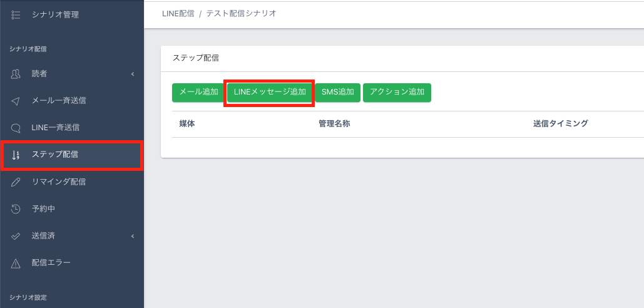Expand the 送信済 submenu chevron
The width and height of the screenshot is (644, 308).
(133, 236)
